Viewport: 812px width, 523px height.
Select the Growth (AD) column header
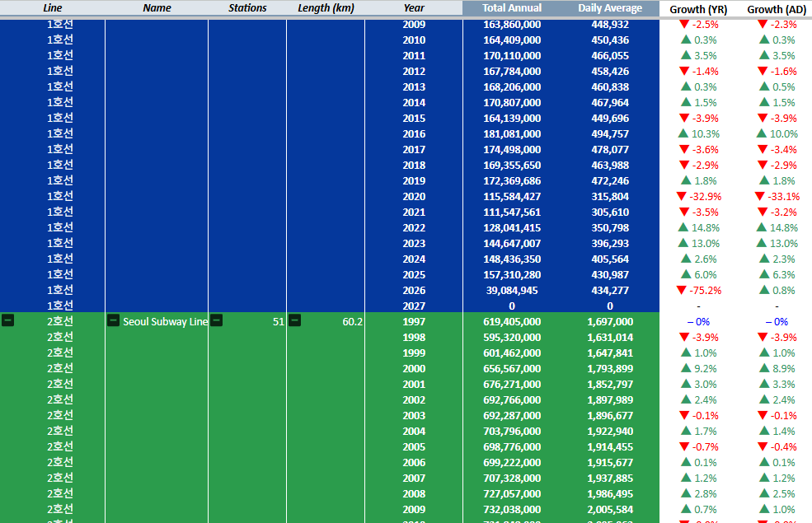pos(777,9)
